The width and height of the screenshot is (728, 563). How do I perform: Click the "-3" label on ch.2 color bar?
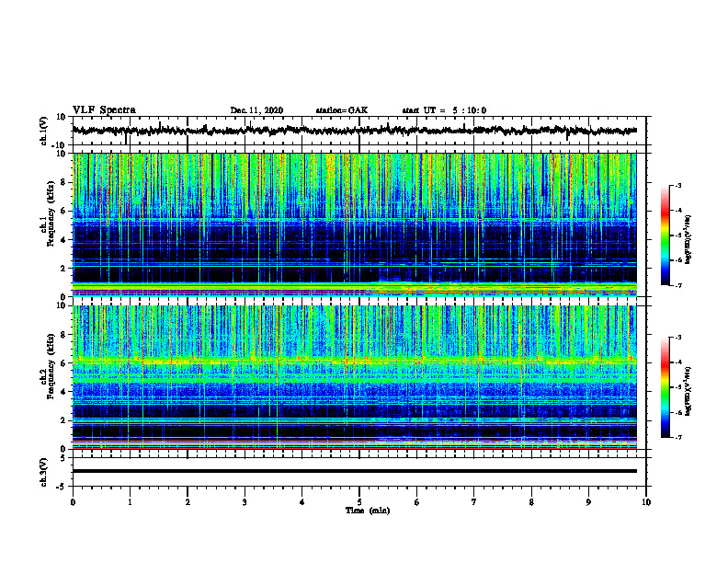click(x=677, y=338)
